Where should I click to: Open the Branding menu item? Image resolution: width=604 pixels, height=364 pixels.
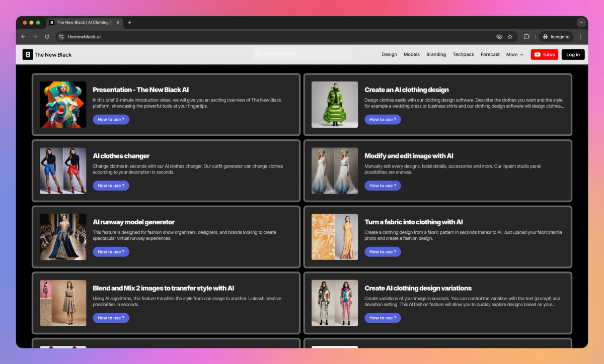click(436, 54)
